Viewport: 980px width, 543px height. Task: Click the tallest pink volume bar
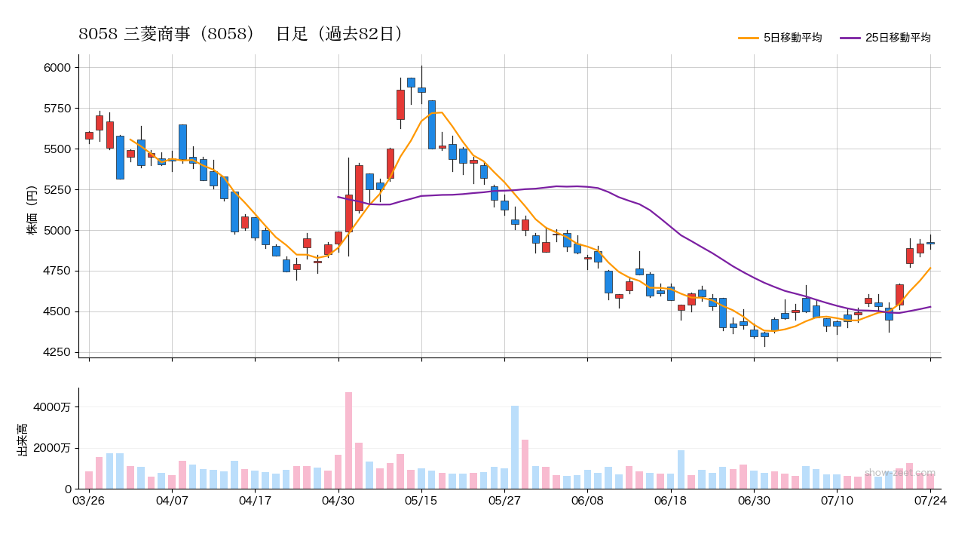[348, 440]
